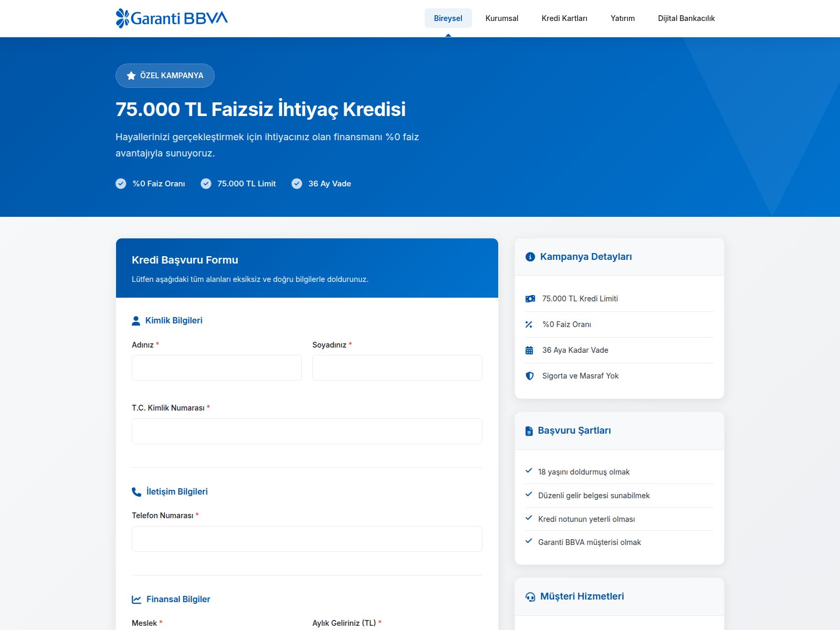
Task: Click the ÖZEL KAMPANYA badge
Action: [165, 76]
